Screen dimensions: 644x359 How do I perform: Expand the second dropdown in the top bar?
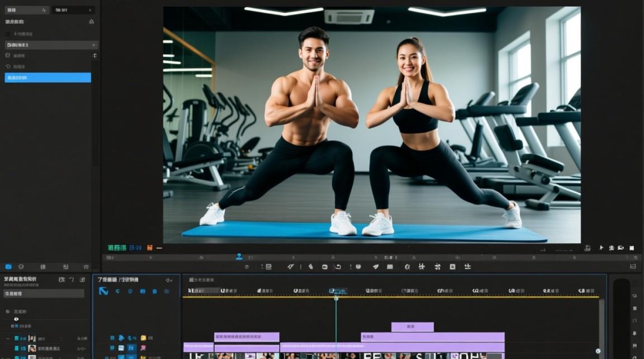coord(73,10)
